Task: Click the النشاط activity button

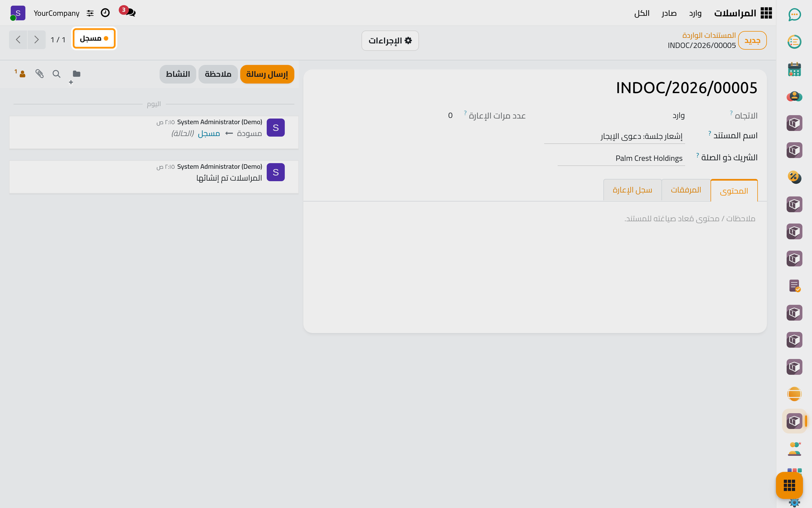Action: (178, 74)
